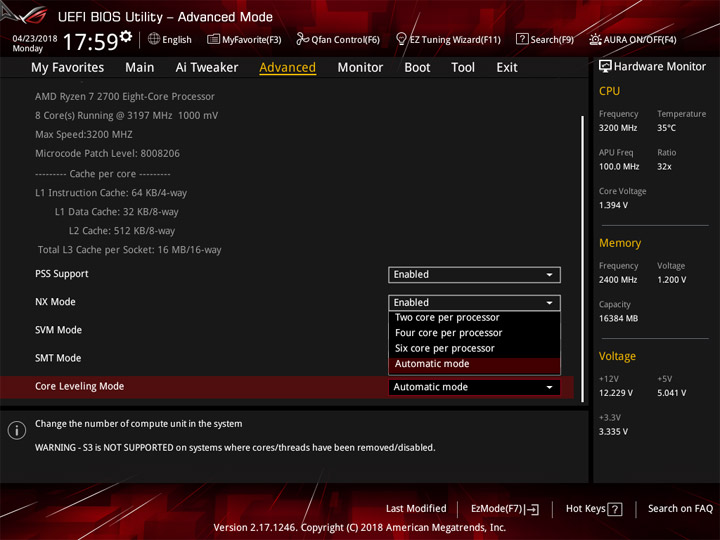Click the EzMode exit arrow icon

click(532, 509)
